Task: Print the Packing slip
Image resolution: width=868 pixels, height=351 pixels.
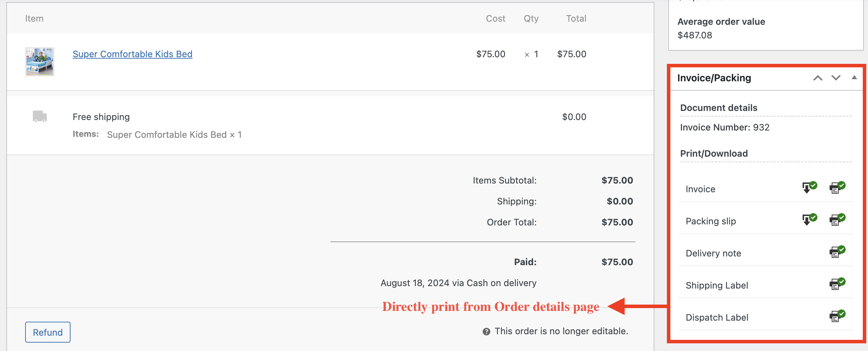Action: coord(837,220)
